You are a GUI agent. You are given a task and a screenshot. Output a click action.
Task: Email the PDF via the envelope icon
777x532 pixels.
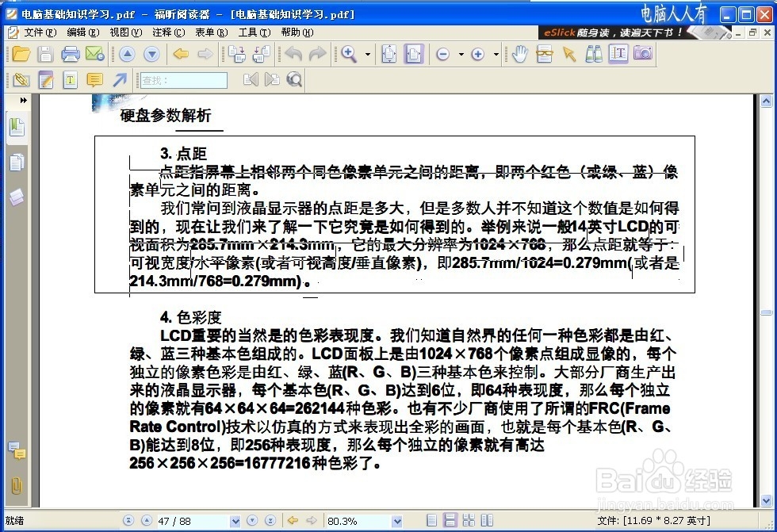[94, 54]
